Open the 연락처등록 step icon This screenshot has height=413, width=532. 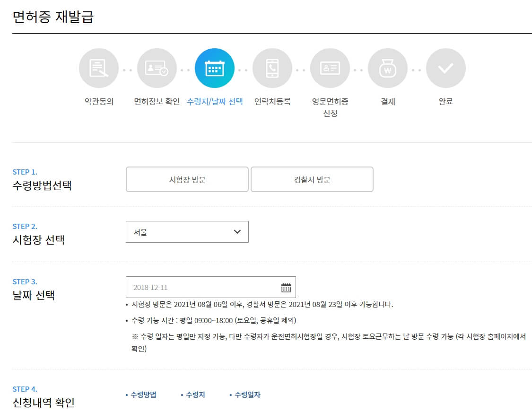pyautogui.click(x=272, y=68)
